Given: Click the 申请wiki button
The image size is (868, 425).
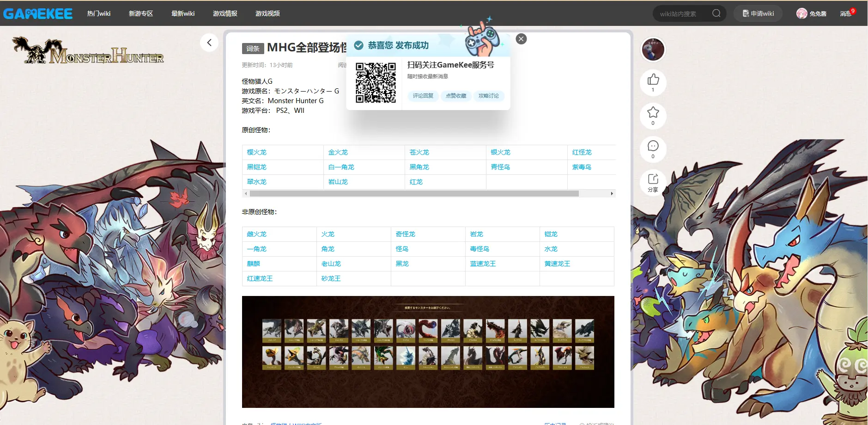Looking at the screenshot, I should pos(758,13).
